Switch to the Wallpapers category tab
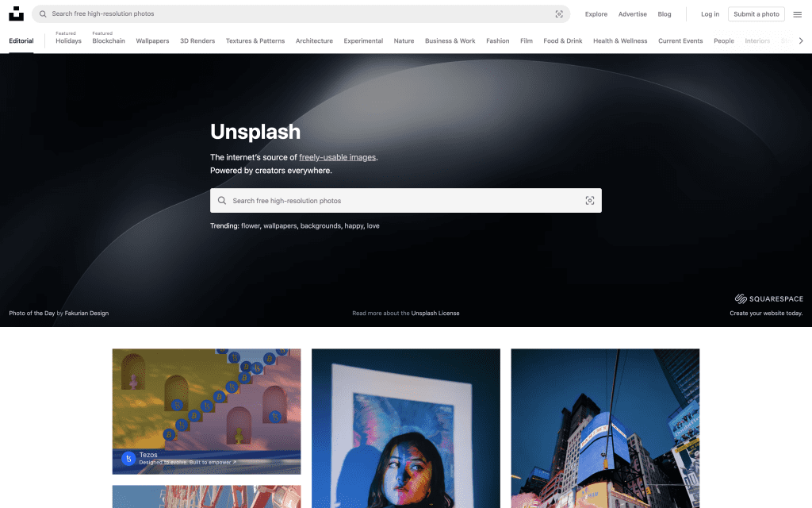 [152, 41]
